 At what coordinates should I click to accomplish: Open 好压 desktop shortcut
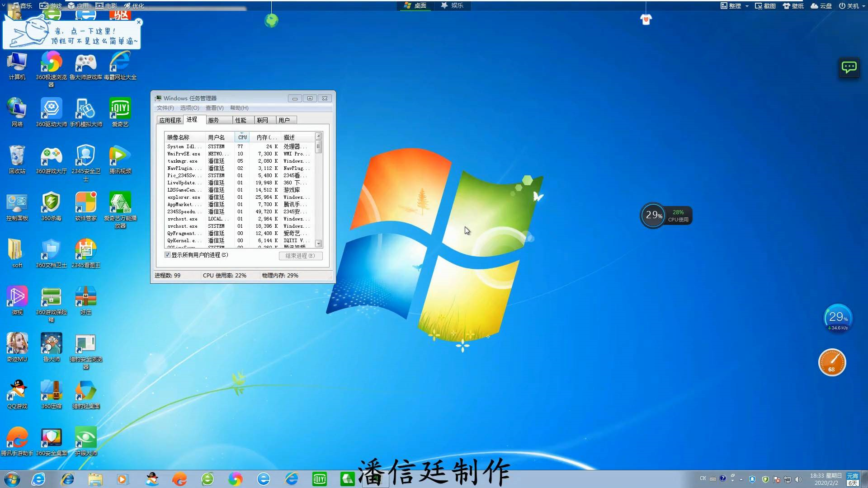pyautogui.click(x=86, y=300)
